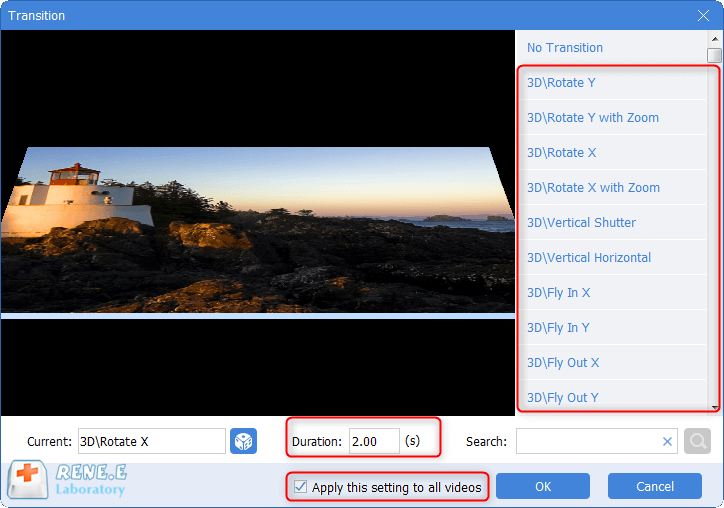Click the search magnifier button

697,441
